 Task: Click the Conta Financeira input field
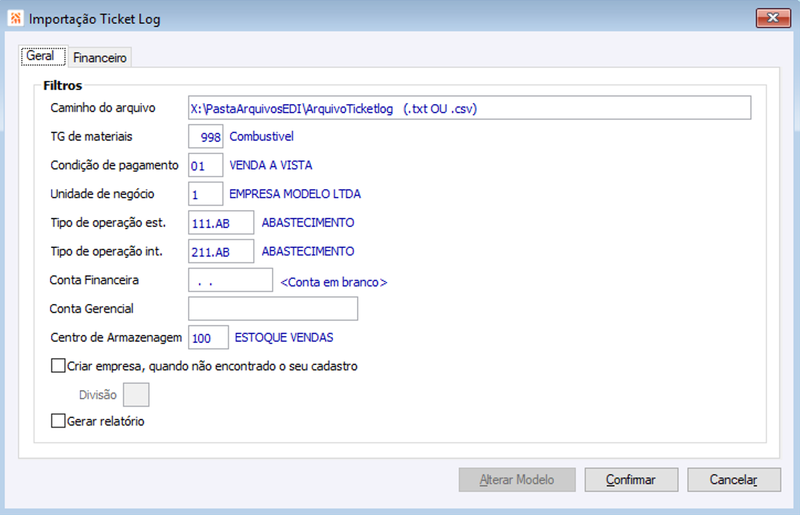231,280
